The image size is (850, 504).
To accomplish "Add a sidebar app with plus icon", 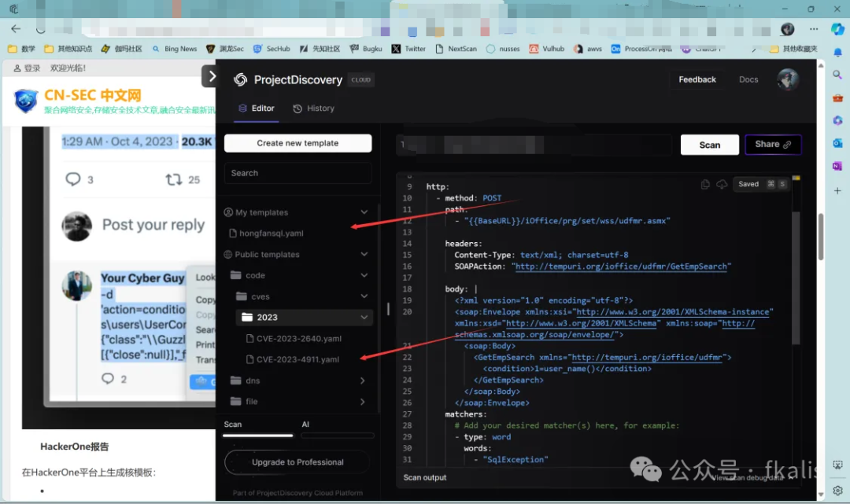I will (837, 190).
